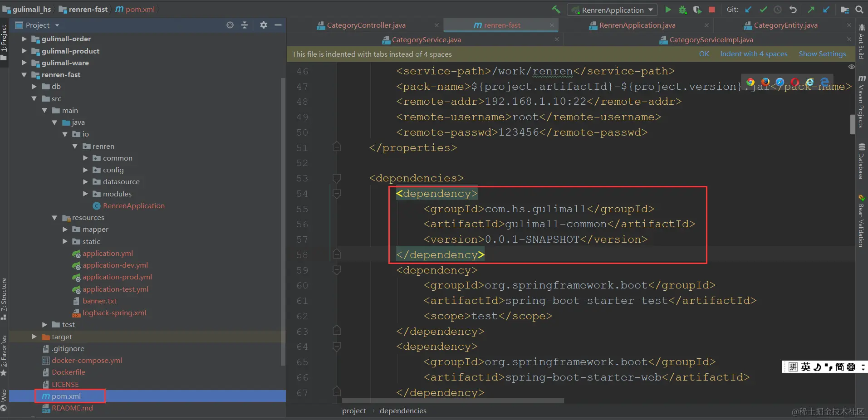Image resolution: width=868 pixels, height=420 pixels.
Task: Run with coverage icon in toolbar
Action: (697, 10)
